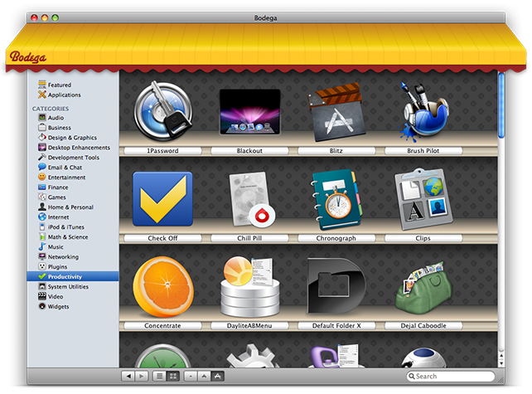Open the 1Password app icon

pos(163,111)
